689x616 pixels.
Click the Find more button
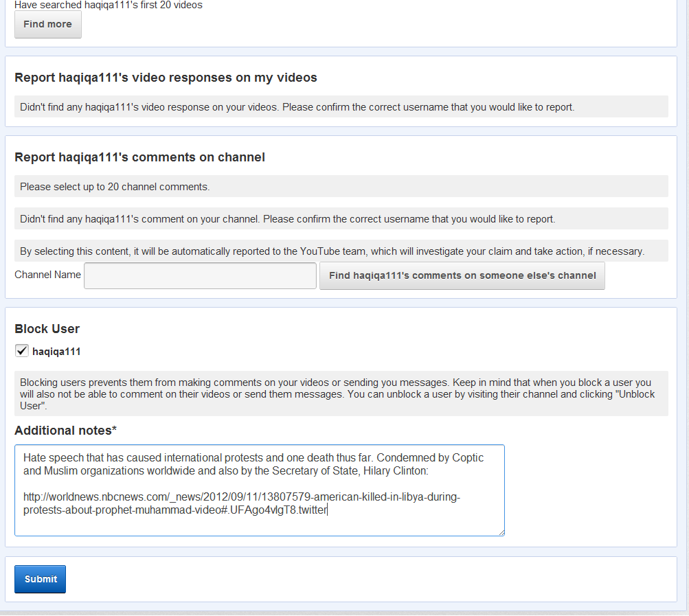click(x=47, y=24)
